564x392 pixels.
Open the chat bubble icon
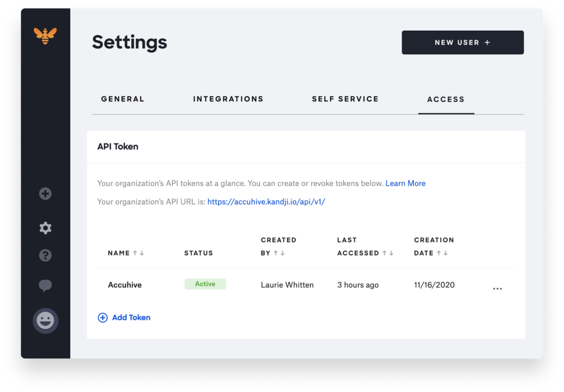coord(45,286)
